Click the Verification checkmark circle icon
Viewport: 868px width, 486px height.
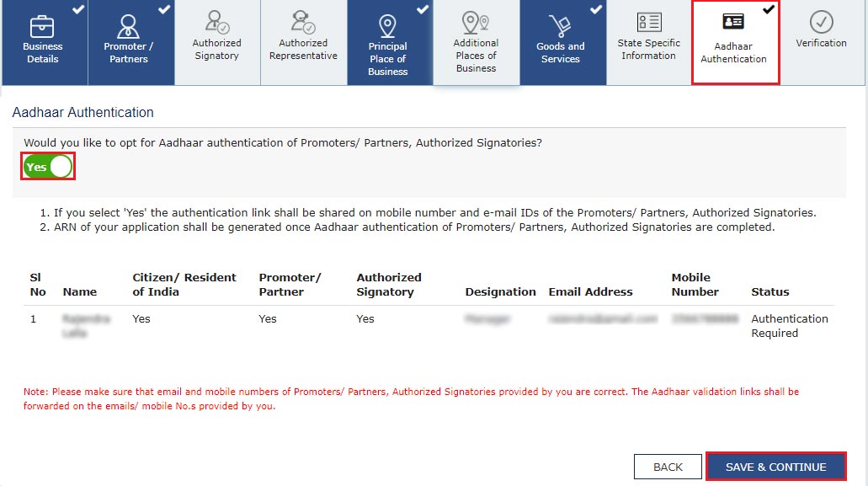(821, 22)
